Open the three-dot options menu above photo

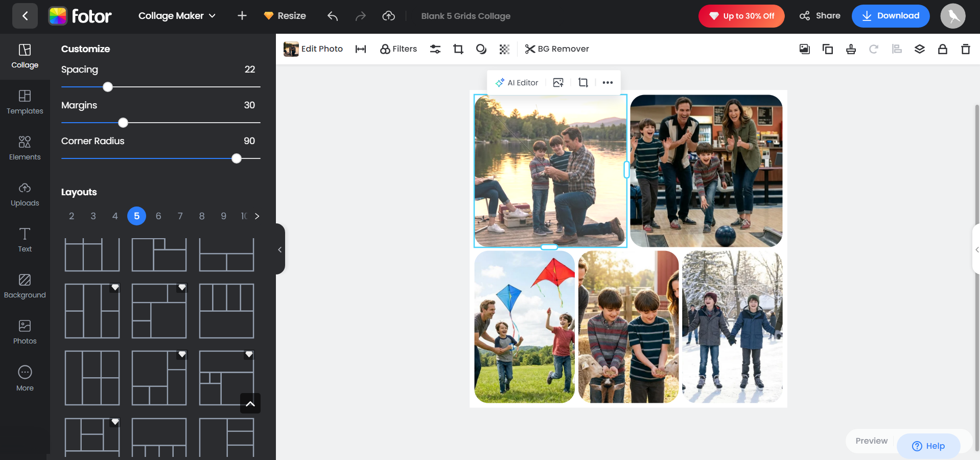(x=607, y=82)
